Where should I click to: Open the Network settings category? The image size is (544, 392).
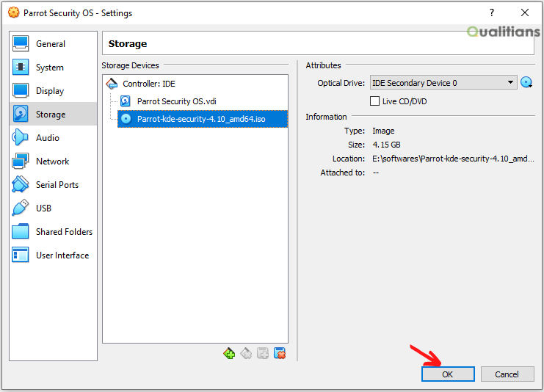[53, 161]
